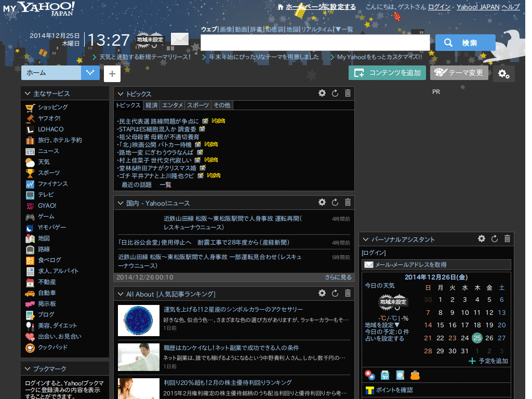Open 日比谷公会堂 使用停止へ news item
Image resolution: width=532 pixels, height=399 pixels.
204,243
